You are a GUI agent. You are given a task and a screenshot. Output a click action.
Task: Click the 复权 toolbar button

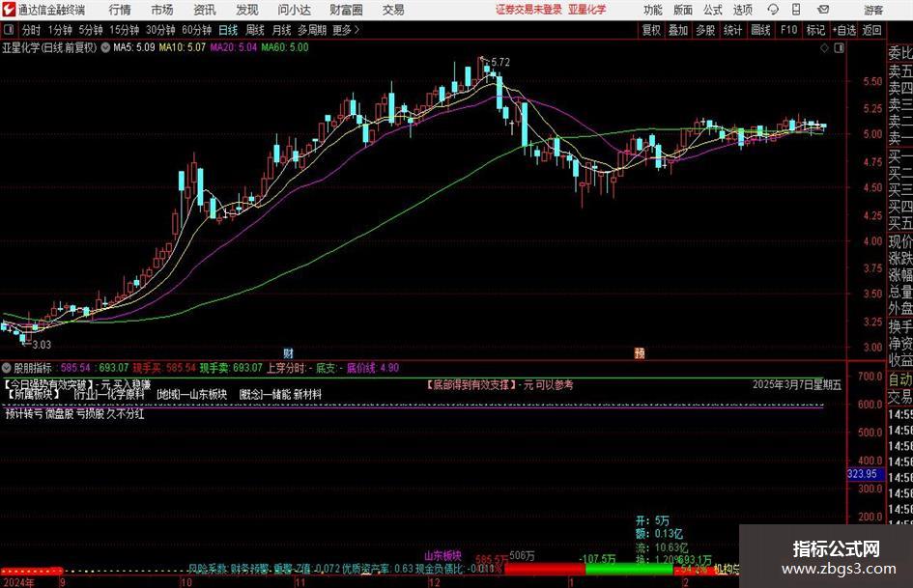(651, 30)
